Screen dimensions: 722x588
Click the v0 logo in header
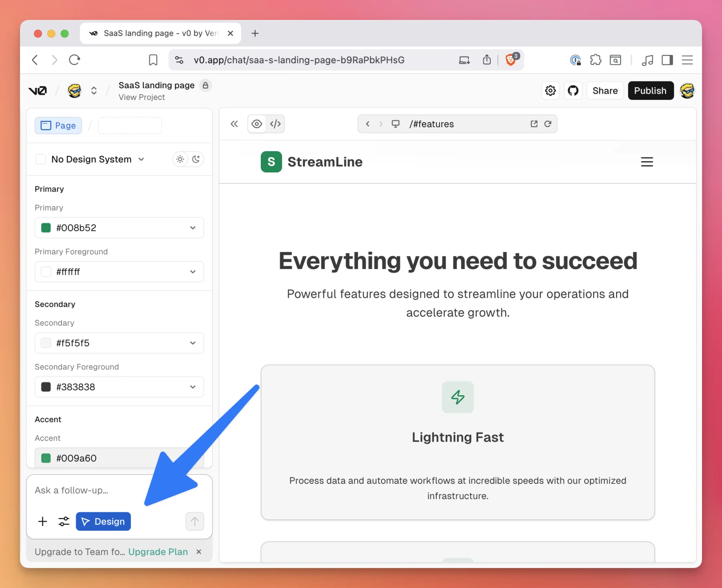point(37,91)
